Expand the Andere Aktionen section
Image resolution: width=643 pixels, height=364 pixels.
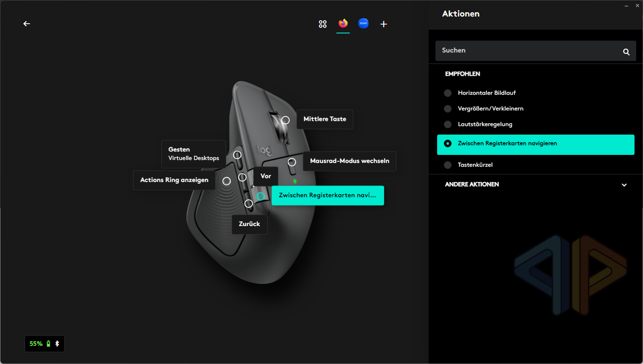point(624,185)
